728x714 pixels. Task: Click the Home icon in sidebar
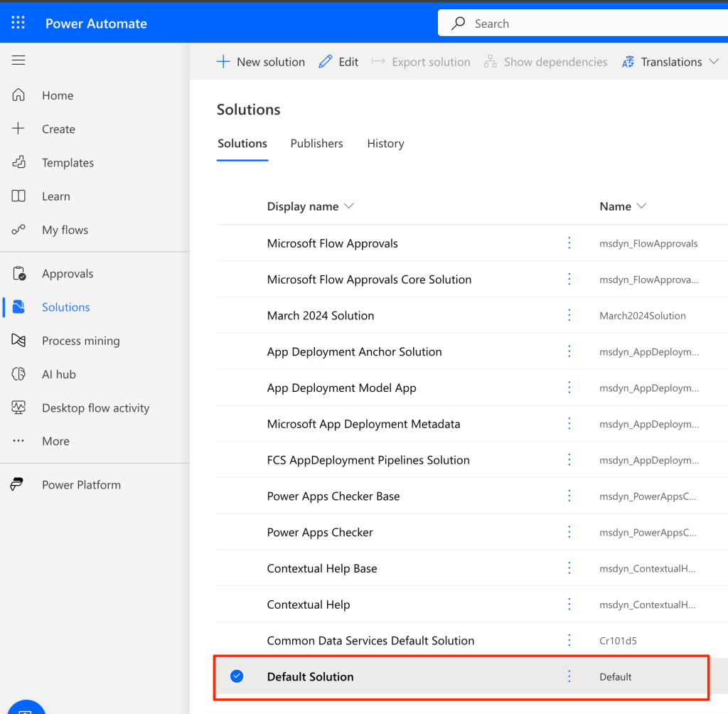click(18, 95)
